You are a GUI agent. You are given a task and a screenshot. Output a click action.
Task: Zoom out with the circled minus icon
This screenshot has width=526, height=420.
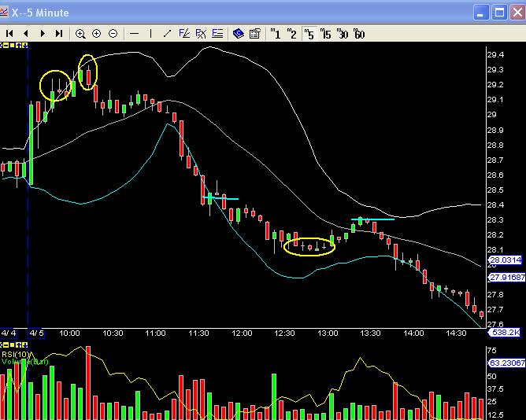113,34
